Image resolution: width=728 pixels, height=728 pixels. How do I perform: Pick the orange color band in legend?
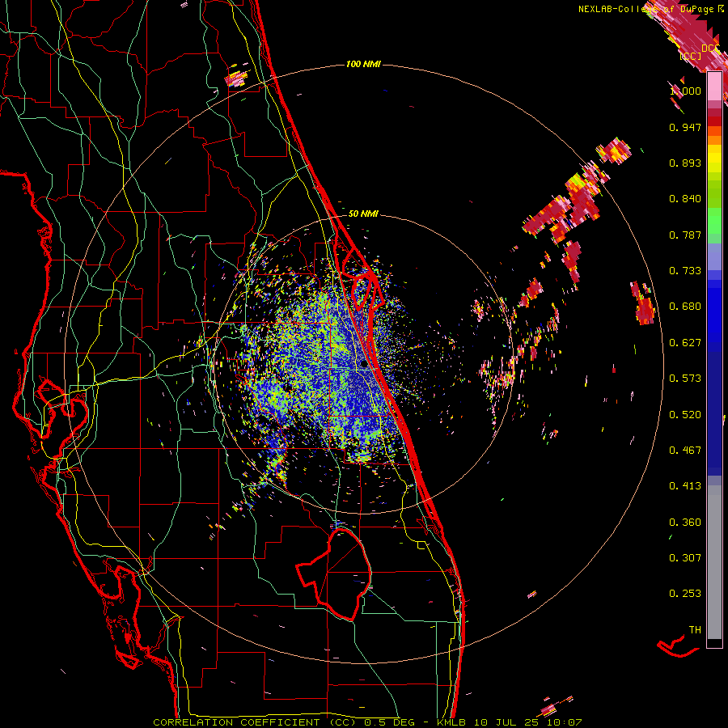pyautogui.click(x=714, y=139)
